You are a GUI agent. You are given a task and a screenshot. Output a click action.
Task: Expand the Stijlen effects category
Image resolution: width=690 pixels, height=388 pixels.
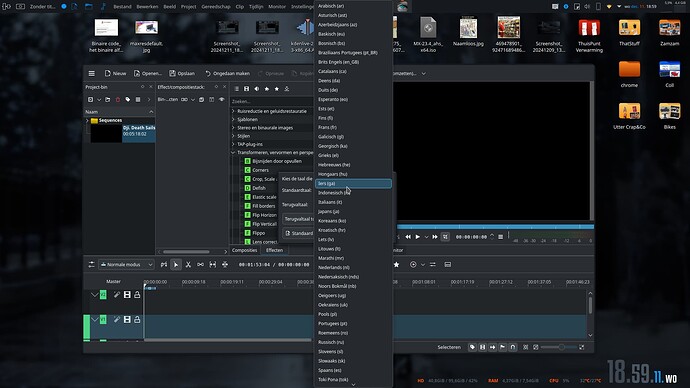click(233, 136)
